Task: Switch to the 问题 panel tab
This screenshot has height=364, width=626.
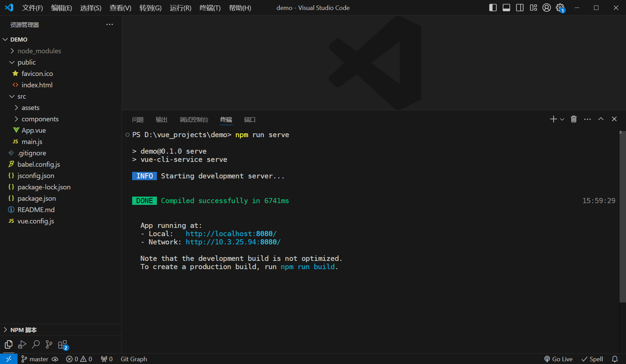Action: coord(138,120)
